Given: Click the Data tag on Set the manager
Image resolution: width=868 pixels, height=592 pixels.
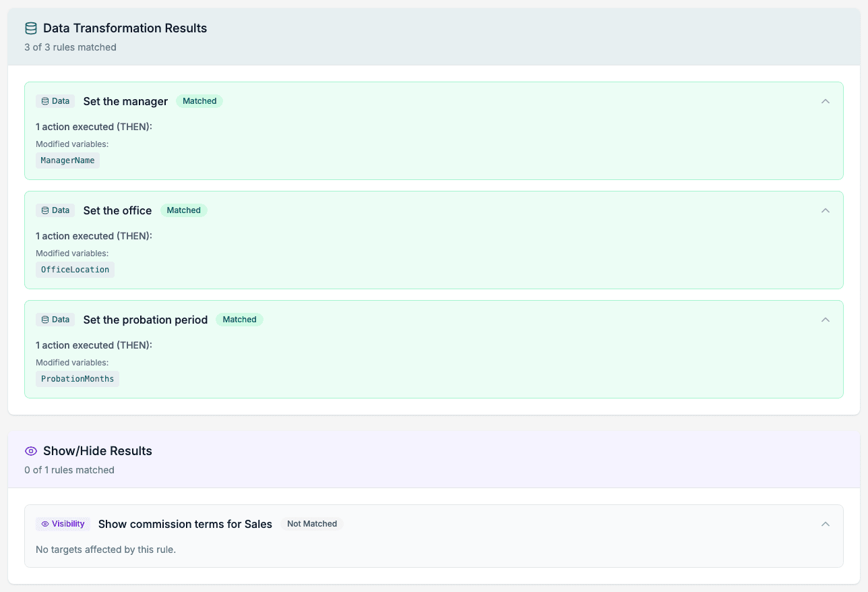Looking at the screenshot, I should point(55,101).
